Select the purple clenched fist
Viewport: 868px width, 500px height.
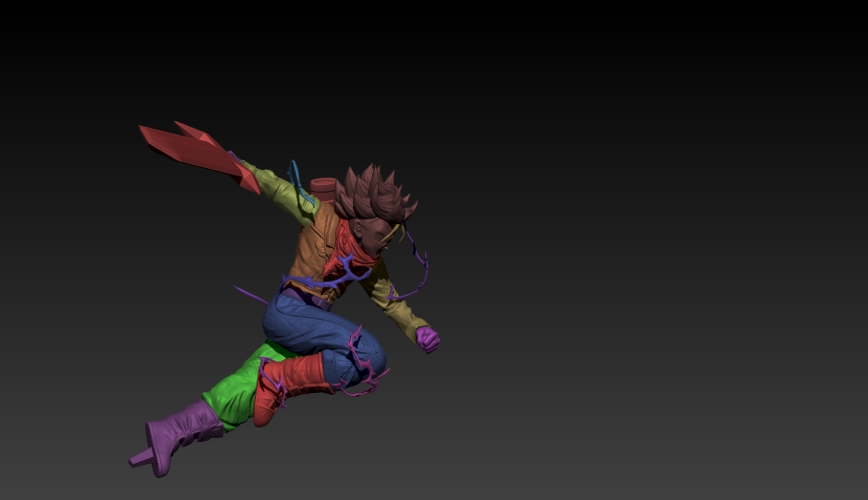tap(428, 339)
